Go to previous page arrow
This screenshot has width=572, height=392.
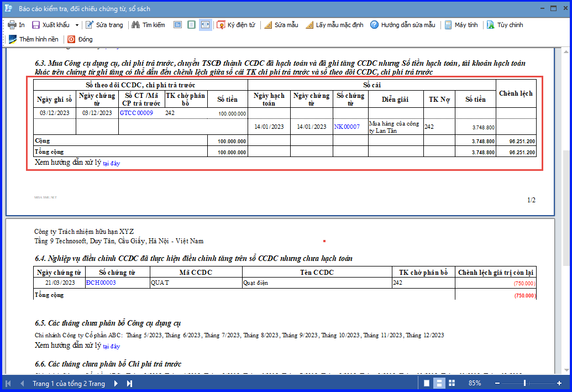click(22, 383)
